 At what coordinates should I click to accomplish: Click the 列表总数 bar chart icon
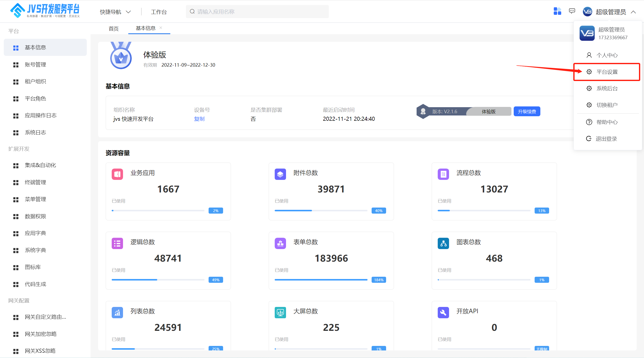pos(117,312)
